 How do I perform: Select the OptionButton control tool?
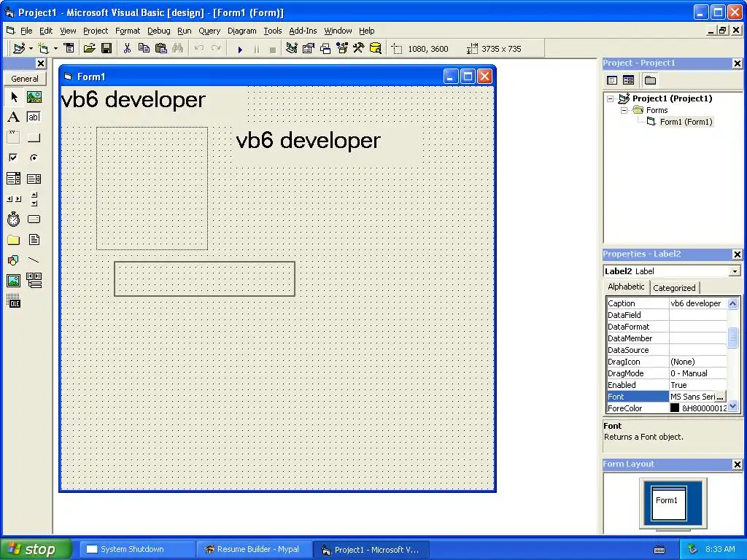click(34, 157)
